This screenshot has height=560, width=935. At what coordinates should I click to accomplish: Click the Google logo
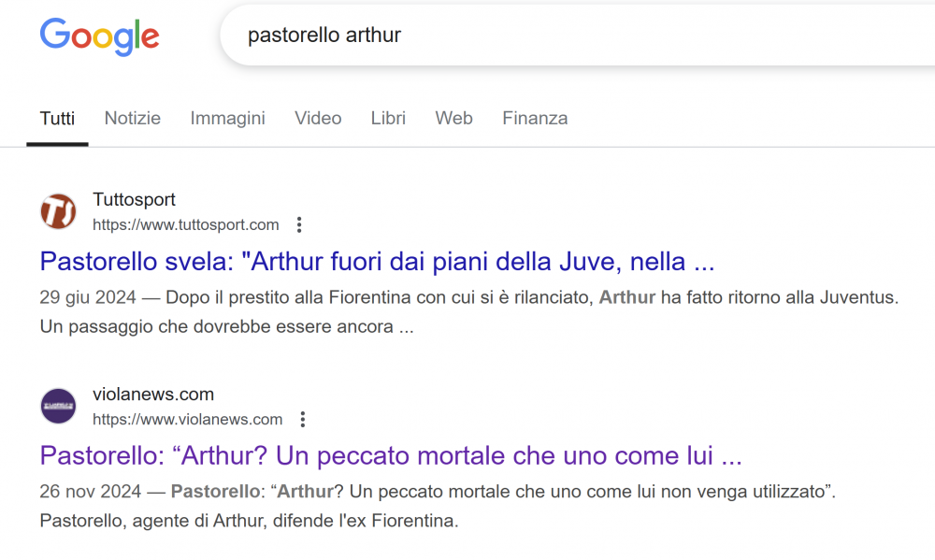pos(100,37)
